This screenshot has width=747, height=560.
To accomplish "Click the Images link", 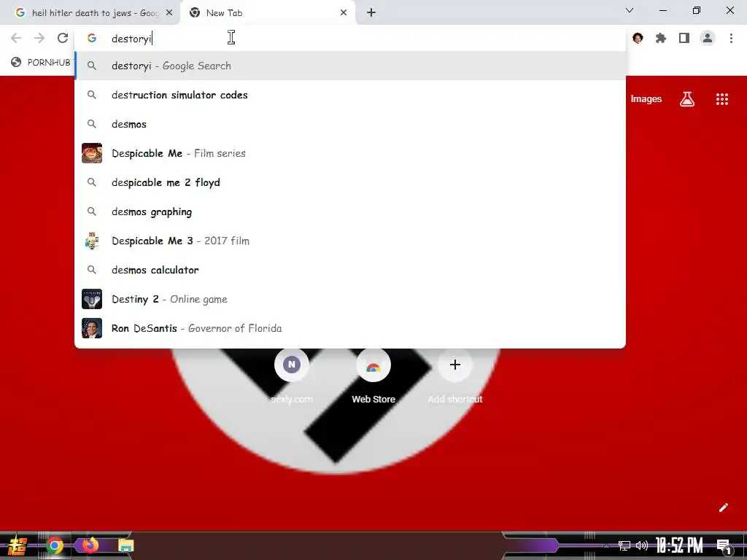I will point(646,99).
